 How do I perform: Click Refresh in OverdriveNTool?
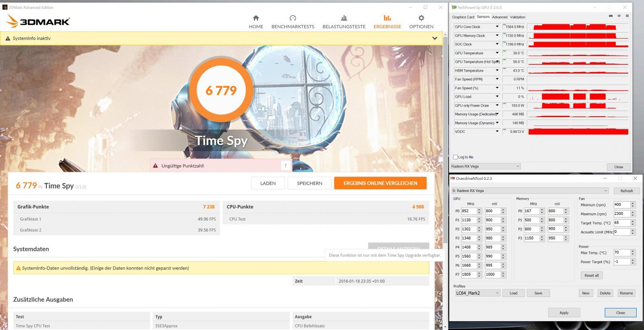pyautogui.click(x=626, y=191)
